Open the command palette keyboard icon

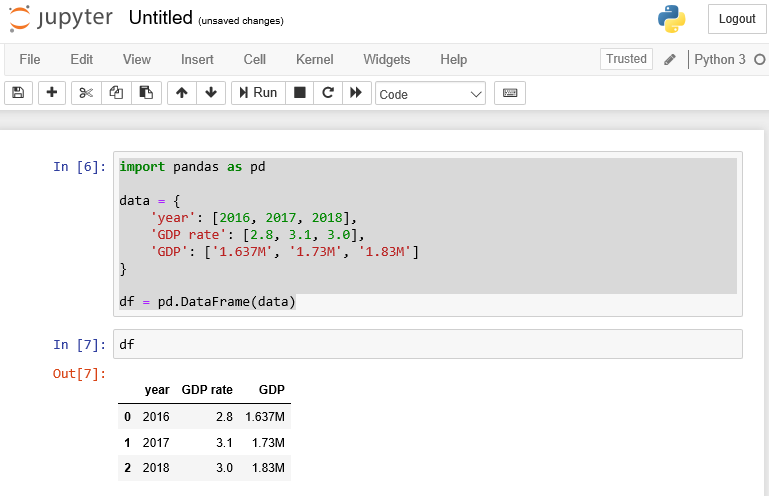click(510, 93)
